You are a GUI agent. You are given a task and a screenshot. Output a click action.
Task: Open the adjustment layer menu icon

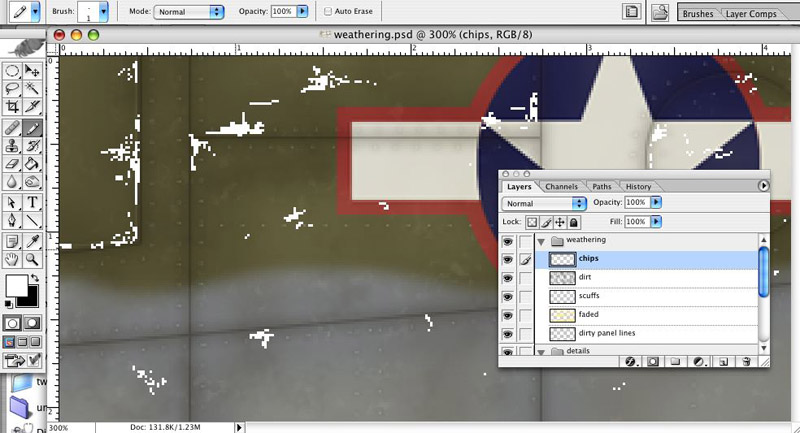[x=698, y=362]
